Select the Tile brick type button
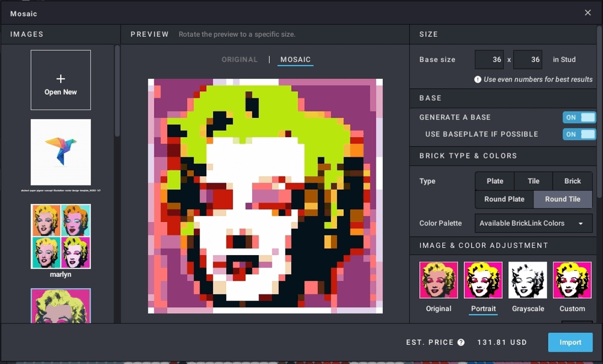This screenshot has width=603, height=364. [534, 181]
